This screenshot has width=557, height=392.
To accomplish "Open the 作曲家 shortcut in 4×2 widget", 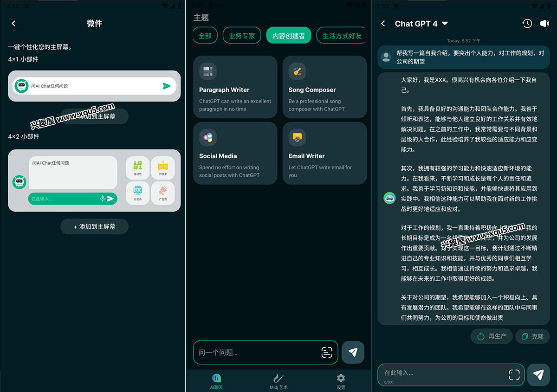I will point(163,167).
